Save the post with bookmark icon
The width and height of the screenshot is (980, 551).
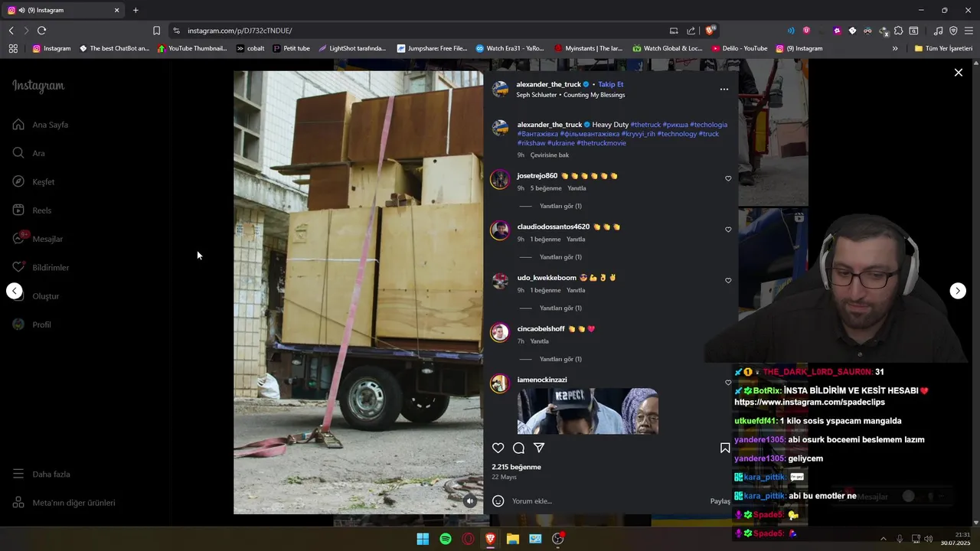(725, 448)
